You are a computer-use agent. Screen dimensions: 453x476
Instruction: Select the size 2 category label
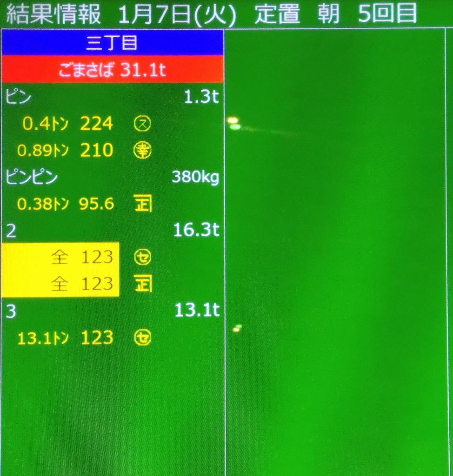point(10,231)
